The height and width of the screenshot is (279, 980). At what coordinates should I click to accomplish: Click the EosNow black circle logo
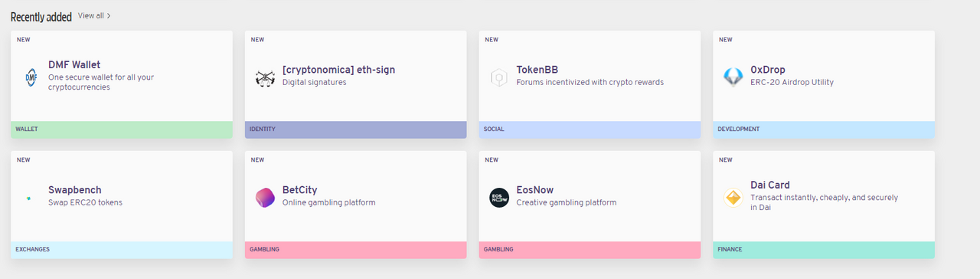(499, 198)
